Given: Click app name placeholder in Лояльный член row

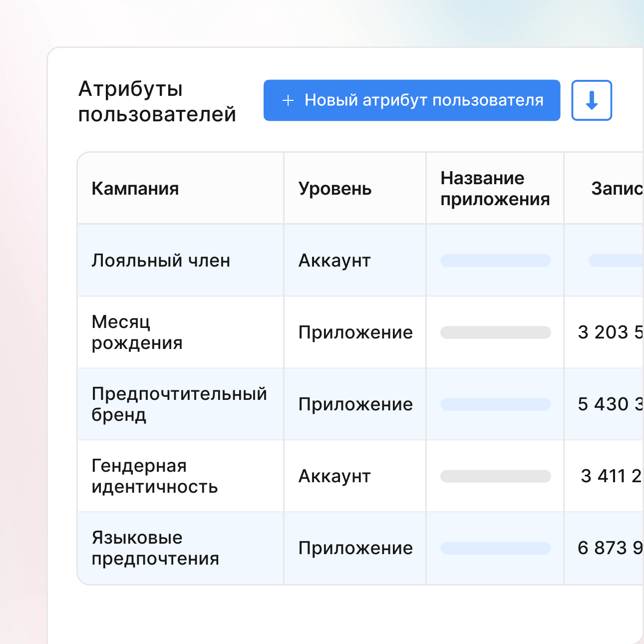Looking at the screenshot, I should (x=495, y=261).
